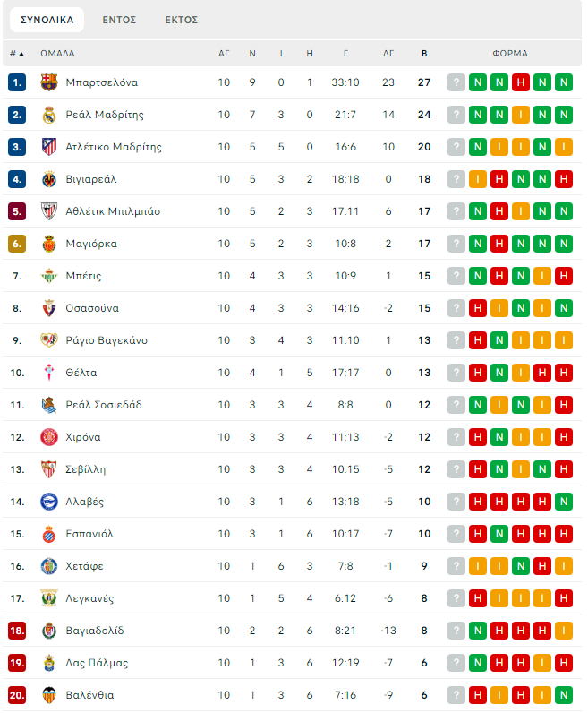Click the Getafe (Χετάφε) crest icon
Viewport: 588px width, 713px height.
pos(49,566)
